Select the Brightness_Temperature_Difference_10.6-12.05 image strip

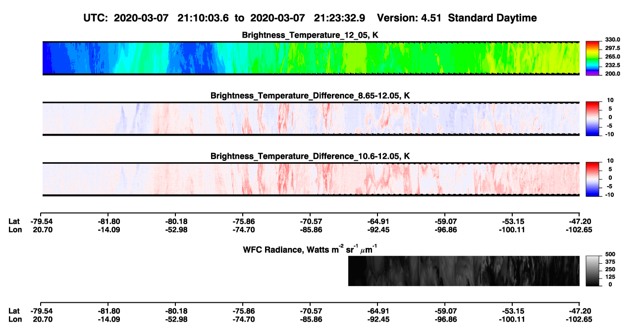coord(311,179)
